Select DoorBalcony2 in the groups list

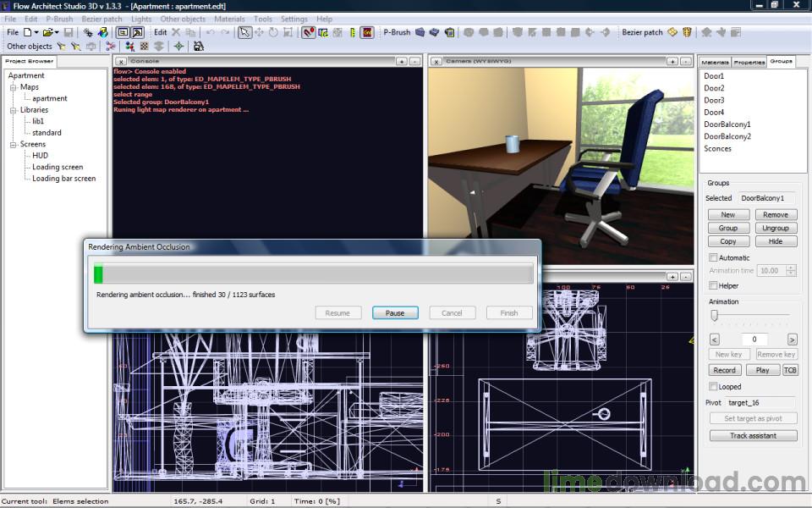tap(727, 136)
